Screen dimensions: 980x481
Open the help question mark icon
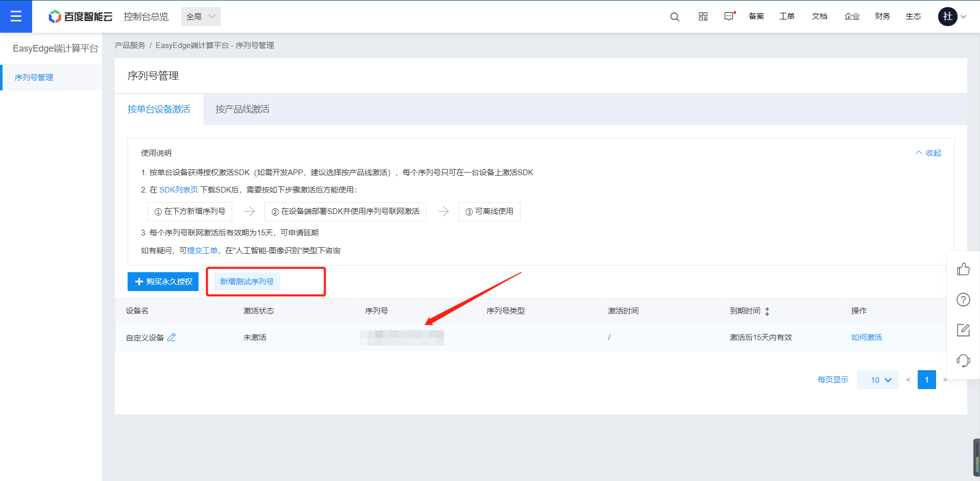(x=963, y=300)
